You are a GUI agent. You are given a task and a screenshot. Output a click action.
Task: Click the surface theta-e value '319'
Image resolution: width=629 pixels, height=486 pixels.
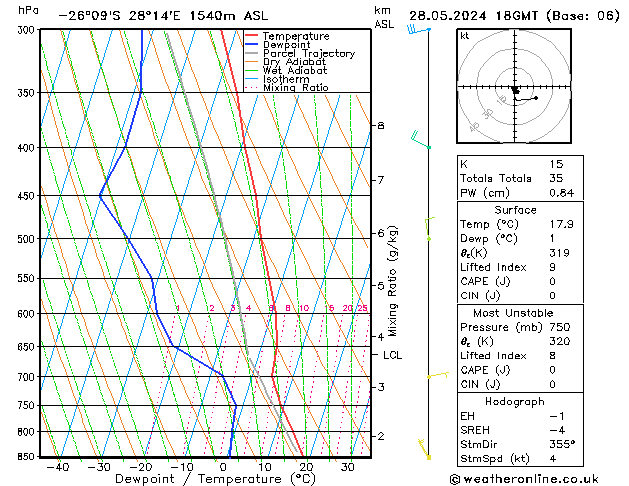(x=560, y=253)
